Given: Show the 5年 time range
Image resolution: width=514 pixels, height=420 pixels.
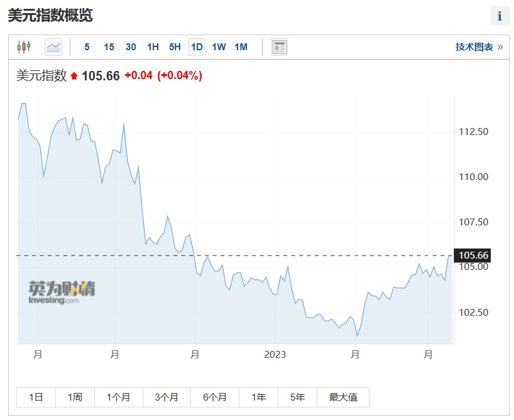Looking at the screenshot, I should (297, 397).
